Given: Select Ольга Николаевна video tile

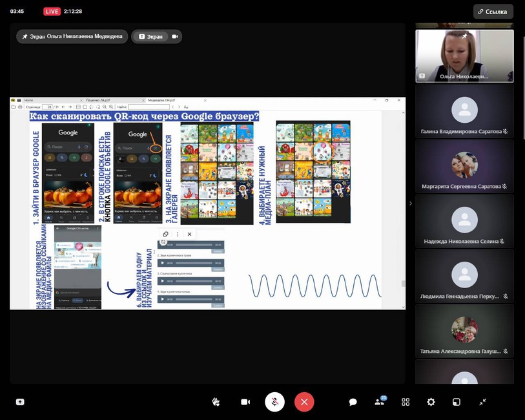Looking at the screenshot, I should pos(464,56).
